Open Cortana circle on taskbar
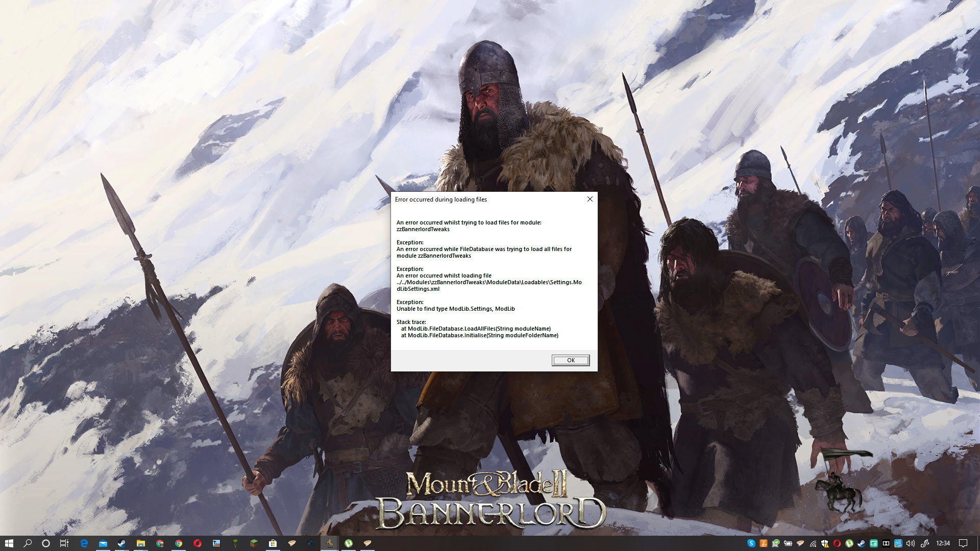The width and height of the screenshot is (980, 551). pos(46,543)
